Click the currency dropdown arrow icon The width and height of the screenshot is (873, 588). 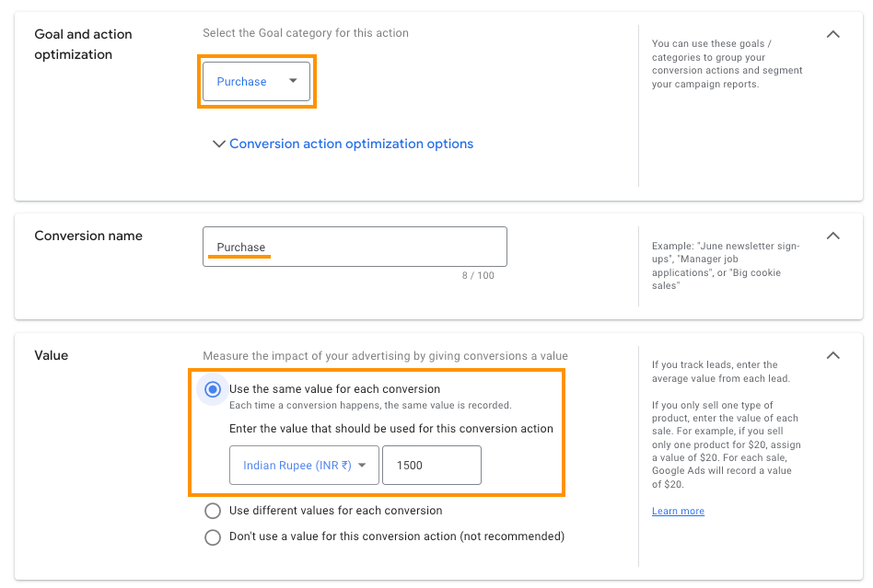coord(364,465)
